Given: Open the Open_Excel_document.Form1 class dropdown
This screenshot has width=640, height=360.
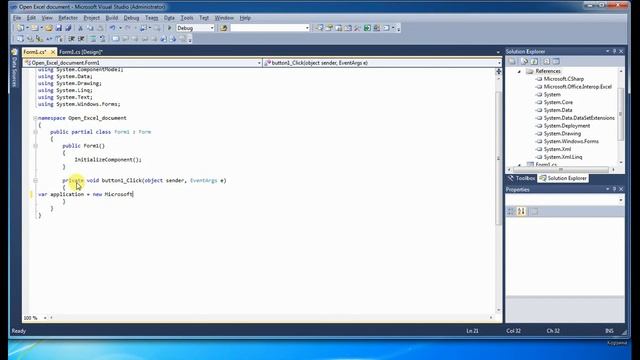Looking at the screenshot, I should (x=259, y=63).
